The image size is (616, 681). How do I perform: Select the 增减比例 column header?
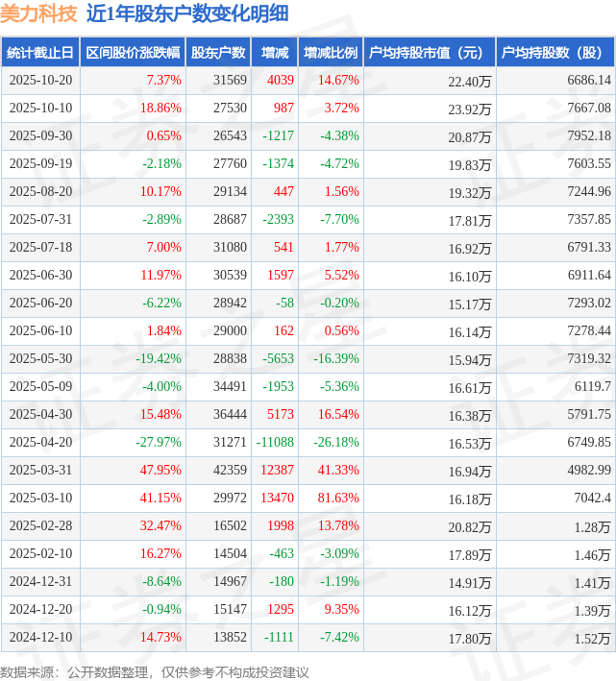tap(331, 53)
